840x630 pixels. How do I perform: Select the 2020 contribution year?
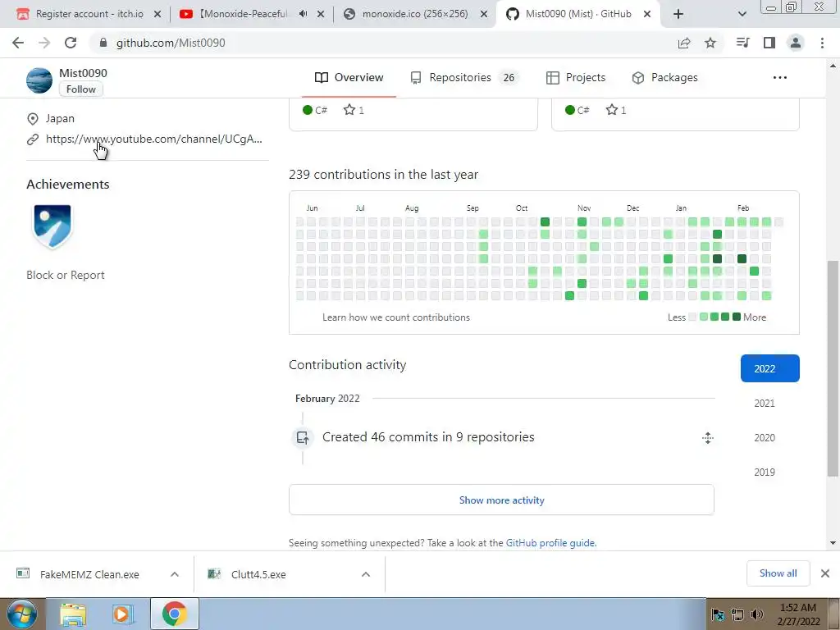[765, 438]
